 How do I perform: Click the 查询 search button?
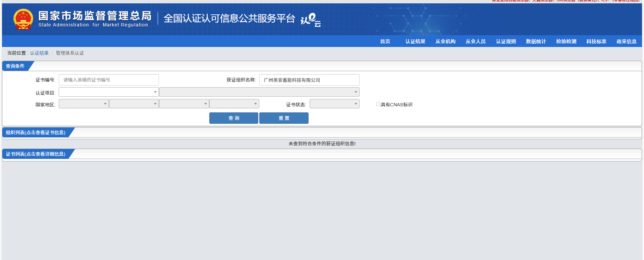tap(234, 118)
